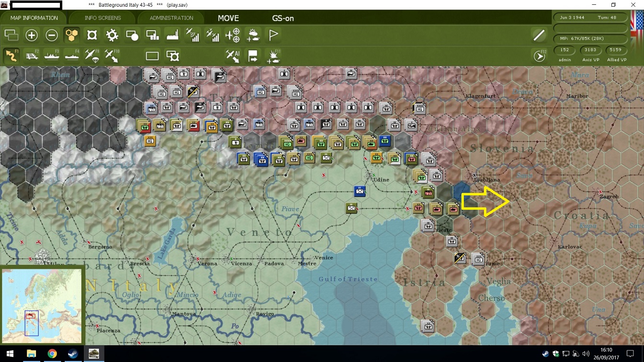
Task: Click the Rovigo city label
Action: click(265, 314)
